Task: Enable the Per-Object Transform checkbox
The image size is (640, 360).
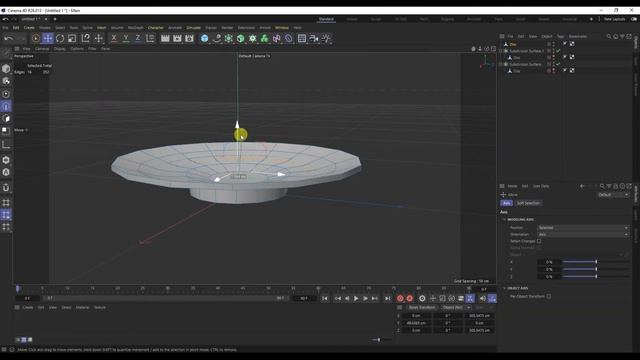Action: [x=549, y=296]
